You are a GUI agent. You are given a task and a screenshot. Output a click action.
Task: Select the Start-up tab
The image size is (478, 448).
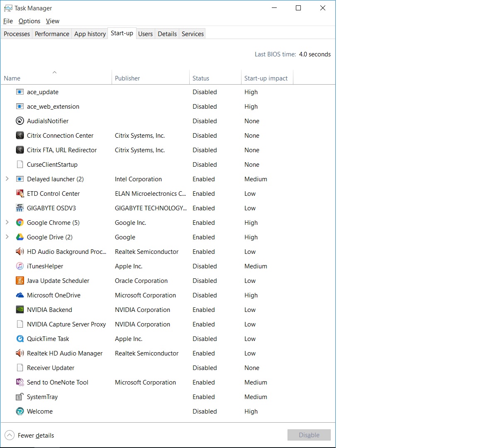(122, 33)
